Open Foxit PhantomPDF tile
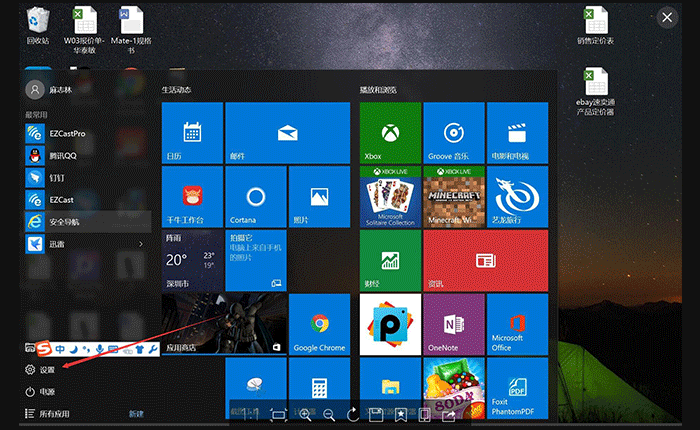This screenshot has height=430, width=700. click(516, 387)
